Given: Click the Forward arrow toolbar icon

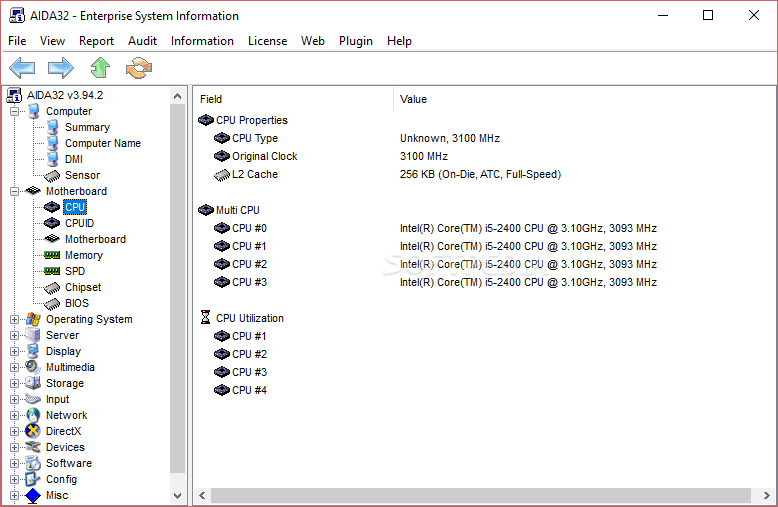Looking at the screenshot, I should [61, 68].
